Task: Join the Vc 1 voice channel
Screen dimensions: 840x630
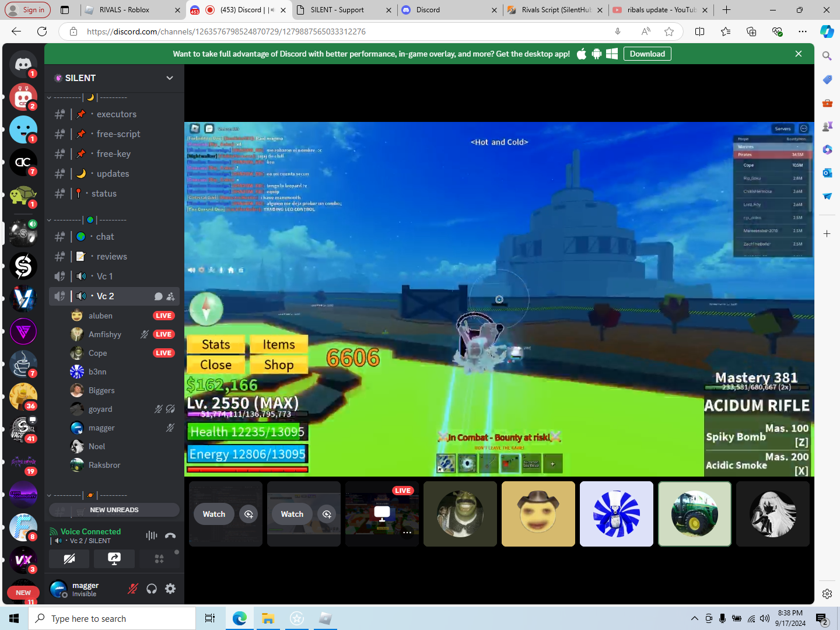Action: coord(114,276)
